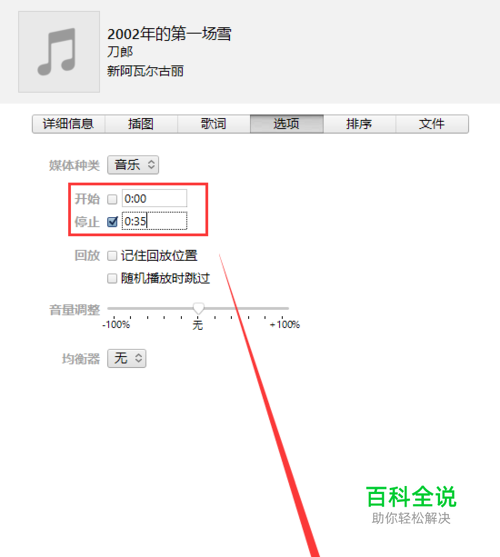The width and height of the screenshot is (500, 557).
Task: Click the start time field showing 0:00
Action: coord(154,198)
